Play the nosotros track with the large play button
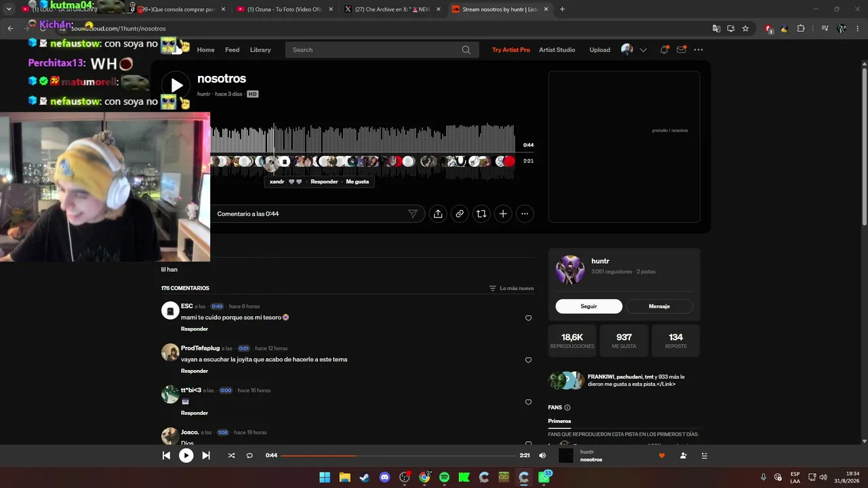Image resolution: width=868 pixels, height=488 pixels. pos(176,85)
